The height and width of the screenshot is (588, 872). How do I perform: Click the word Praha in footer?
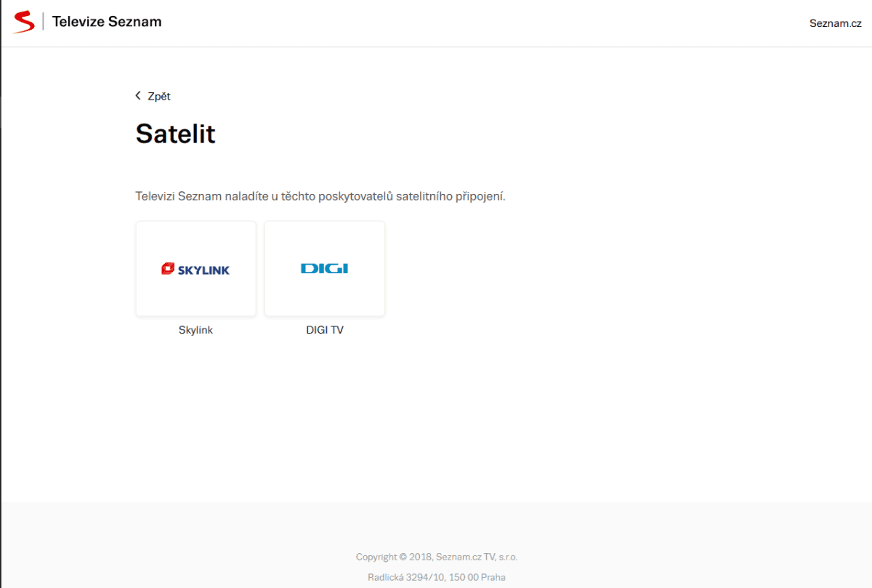click(x=493, y=577)
